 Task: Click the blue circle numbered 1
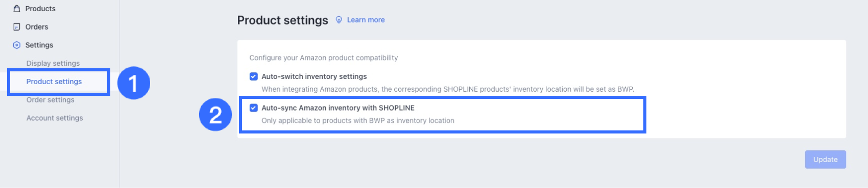[134, 83]
